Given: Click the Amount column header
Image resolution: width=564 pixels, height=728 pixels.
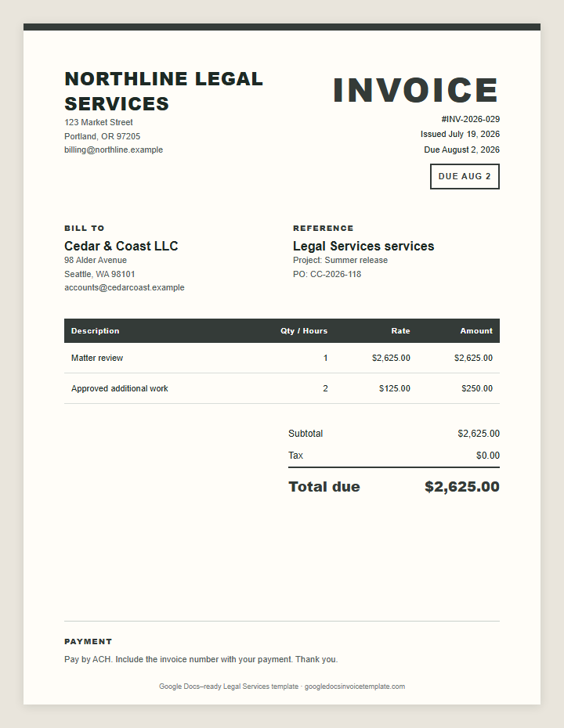Looking at the screenshot, I should (476, 330).
